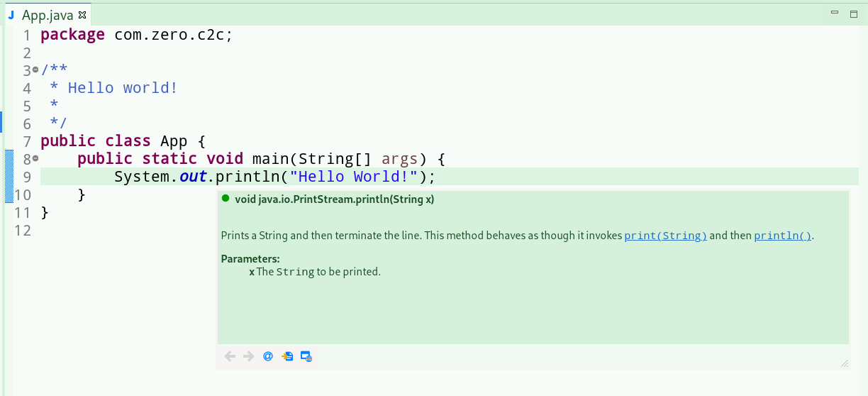Click line number 2 in the gutter
This screenshot has height=396, width=868.
[x=27, y=53]
